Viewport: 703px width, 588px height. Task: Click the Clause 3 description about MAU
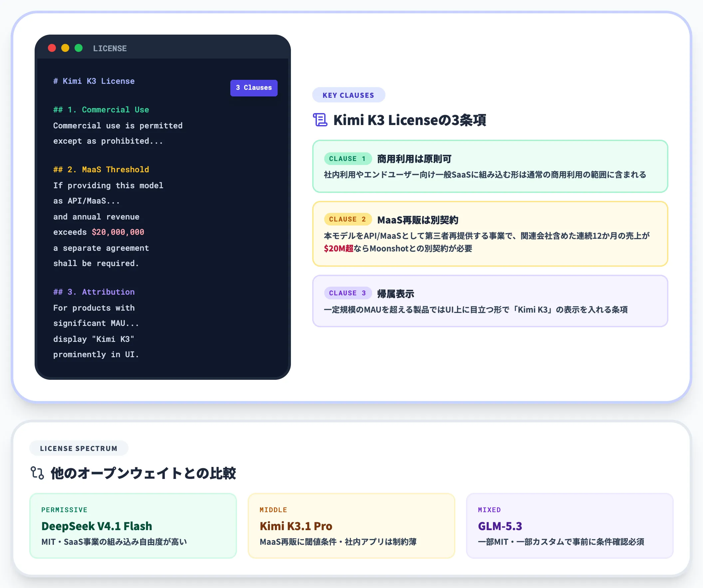point(476,310)
